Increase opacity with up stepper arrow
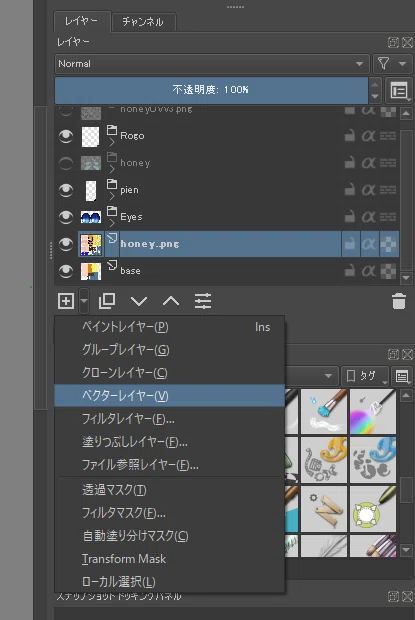 tap(375, 84)
